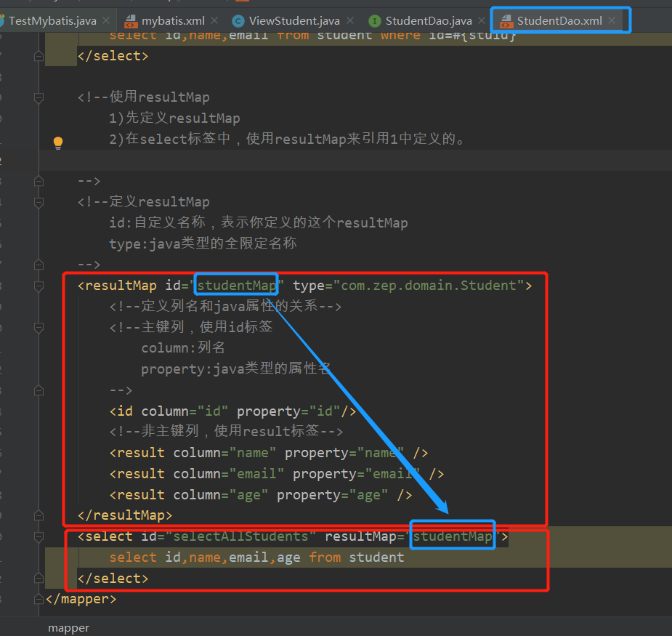672x636 pixels.
Task: Click the result column="email" line
Action: point(277,474)
